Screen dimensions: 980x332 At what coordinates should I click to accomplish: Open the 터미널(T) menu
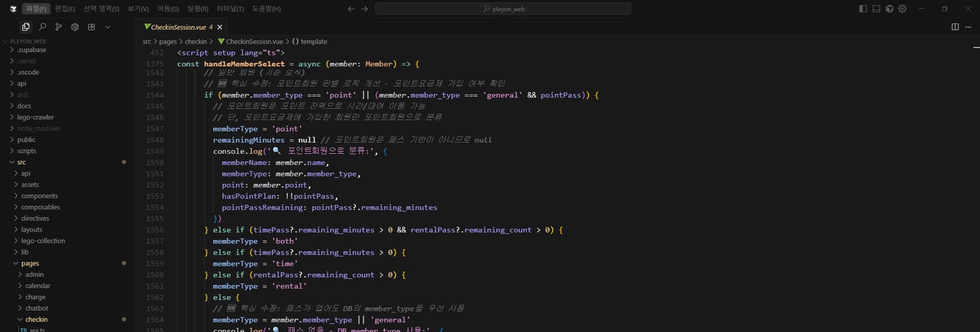click(230, 9)
